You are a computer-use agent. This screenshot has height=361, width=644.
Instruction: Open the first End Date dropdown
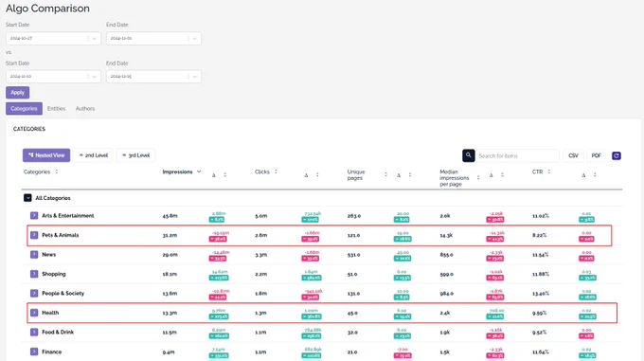[153, 38]
